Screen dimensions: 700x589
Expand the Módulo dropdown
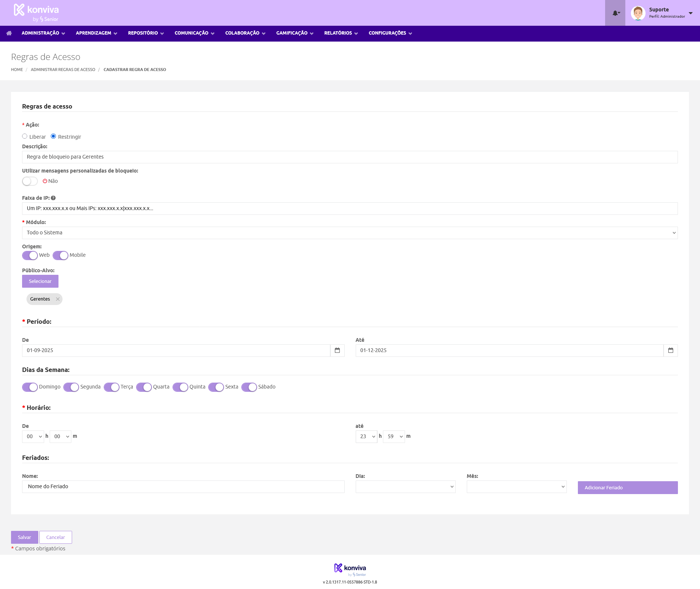(x=349, y=233)
